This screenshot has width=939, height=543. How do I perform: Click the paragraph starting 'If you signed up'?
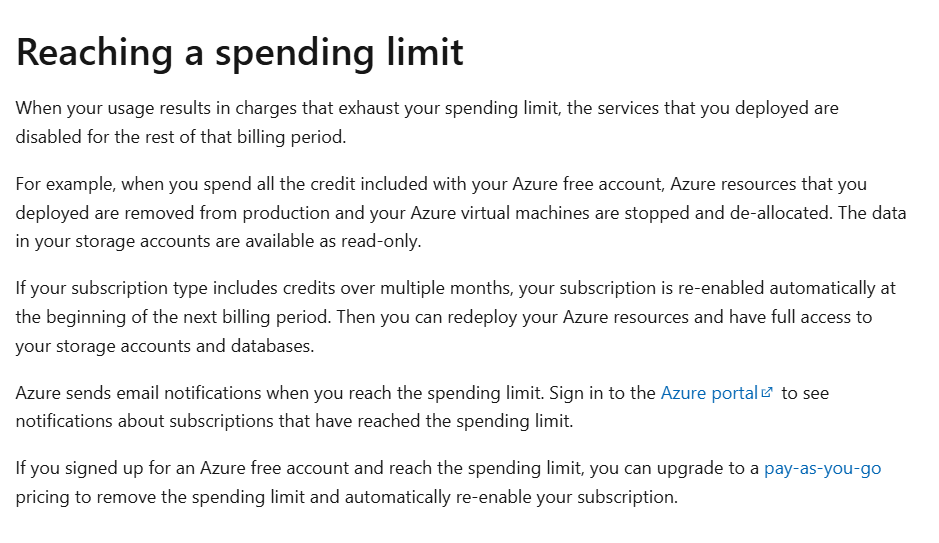pyautogui.click(x=449, y=483)
